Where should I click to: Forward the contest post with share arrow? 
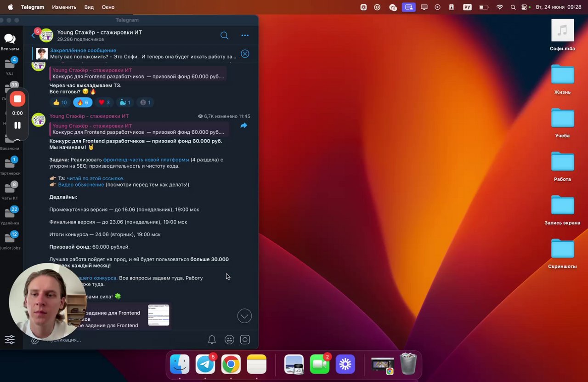[243, 125]
